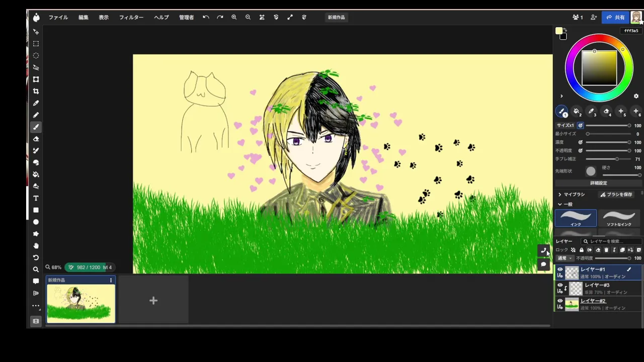Viewport: 644px width, 362px height.
Task: Open the more tools ellipsis menu
Action: pyautogui.click(x=36, y=306)
